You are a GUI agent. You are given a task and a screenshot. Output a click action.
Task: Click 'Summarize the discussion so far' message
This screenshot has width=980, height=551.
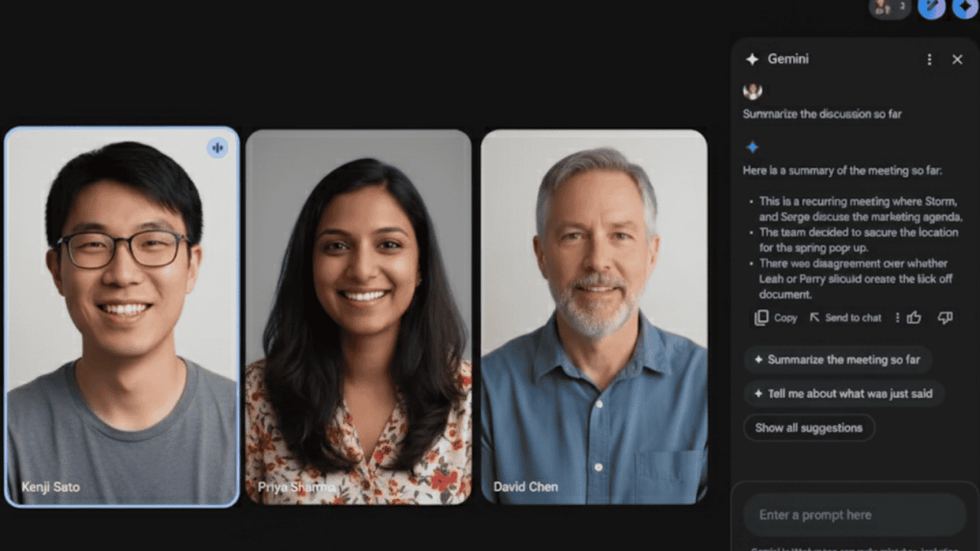822,114
